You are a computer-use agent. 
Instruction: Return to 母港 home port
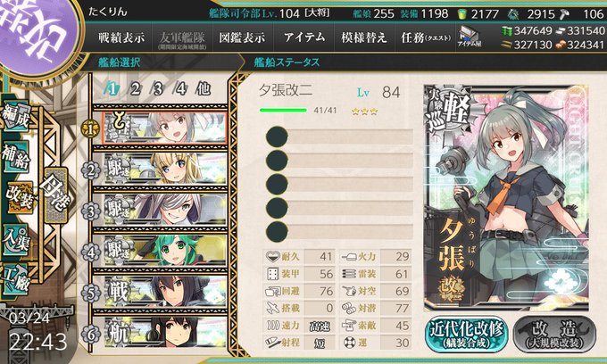56,195
